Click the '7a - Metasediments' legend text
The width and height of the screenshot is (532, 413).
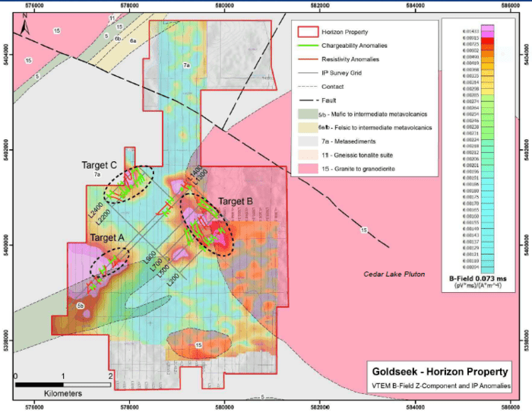click(348, 141)
